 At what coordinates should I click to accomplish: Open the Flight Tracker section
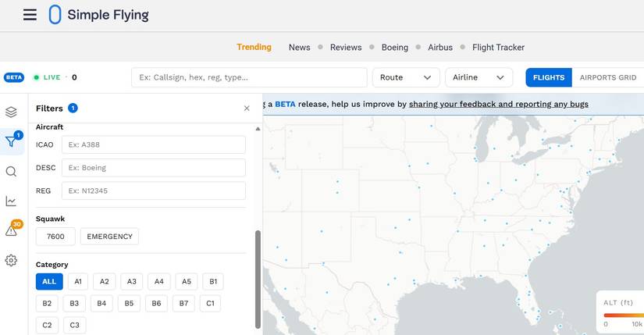pyautogui.click(x=498, y=48)
